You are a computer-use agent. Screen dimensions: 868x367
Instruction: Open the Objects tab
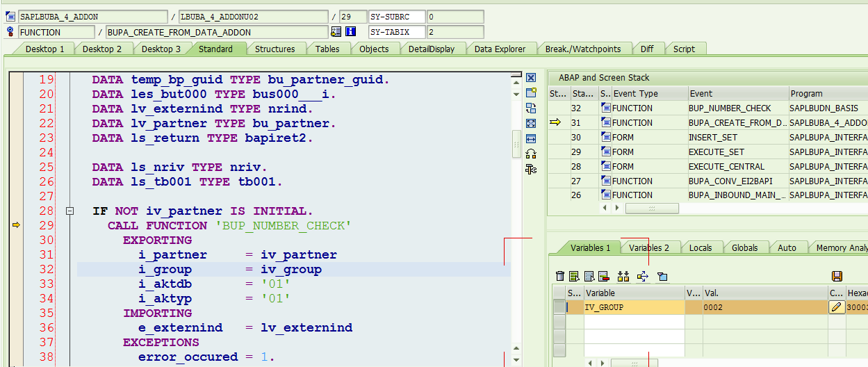(x=374, y=49)
